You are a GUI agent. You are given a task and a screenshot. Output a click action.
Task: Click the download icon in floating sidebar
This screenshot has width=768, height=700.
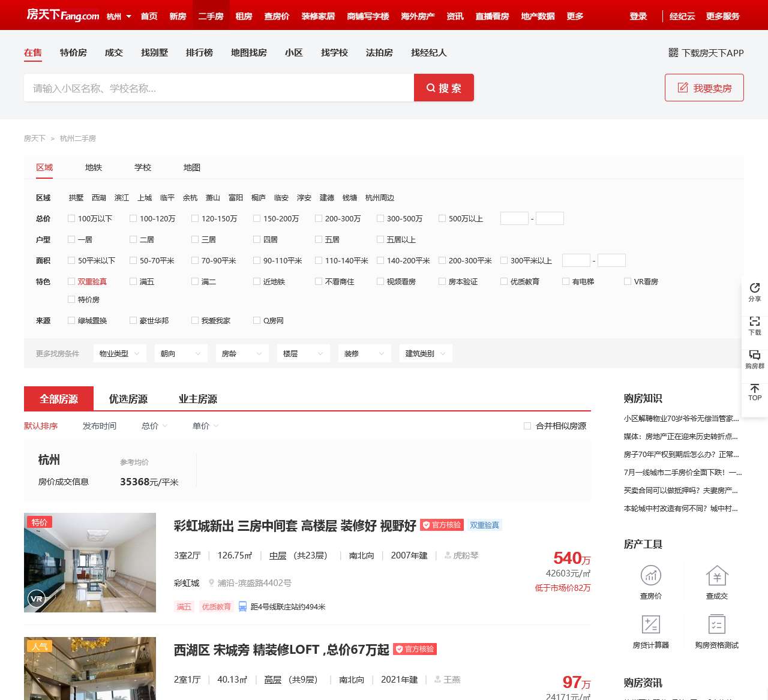(x=755, y=322)
